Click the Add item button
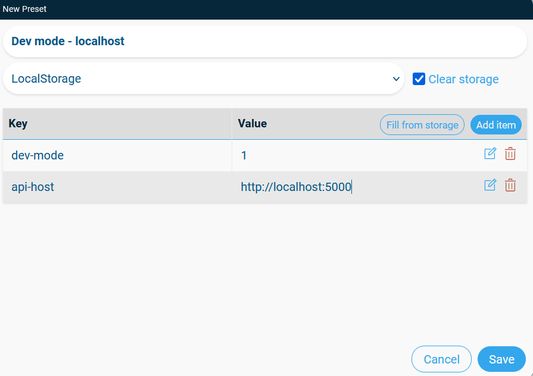Image resolution: width=533 pixels, height=376 pixels. pos(496,125)
